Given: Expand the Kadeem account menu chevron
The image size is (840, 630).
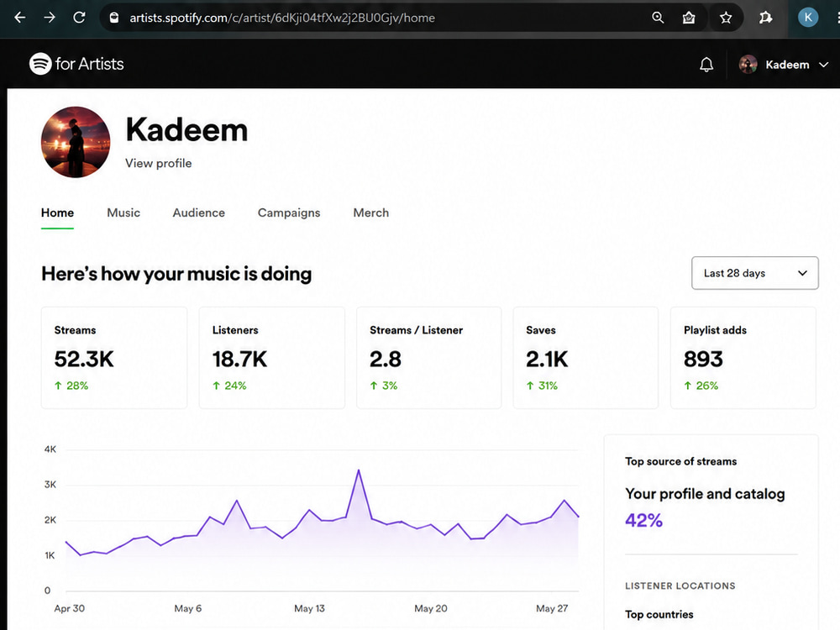Looking at the screenshot, I should [824, 65].
